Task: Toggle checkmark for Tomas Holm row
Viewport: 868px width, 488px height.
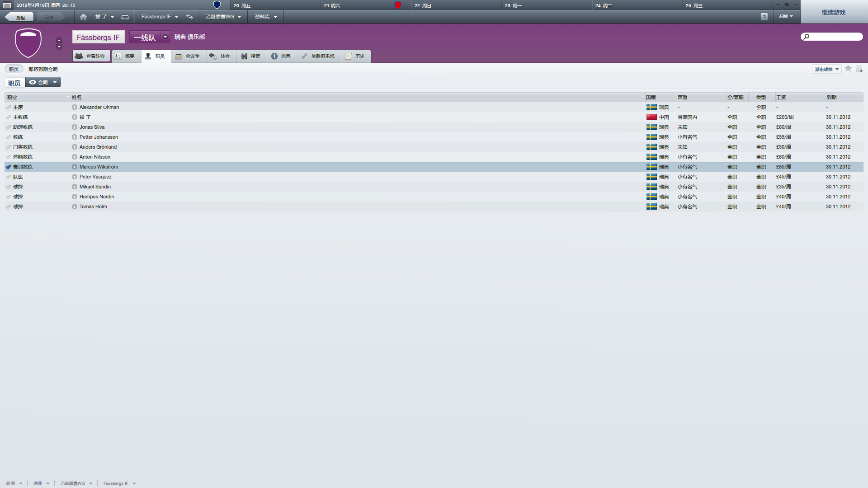Action: (8, 206)
